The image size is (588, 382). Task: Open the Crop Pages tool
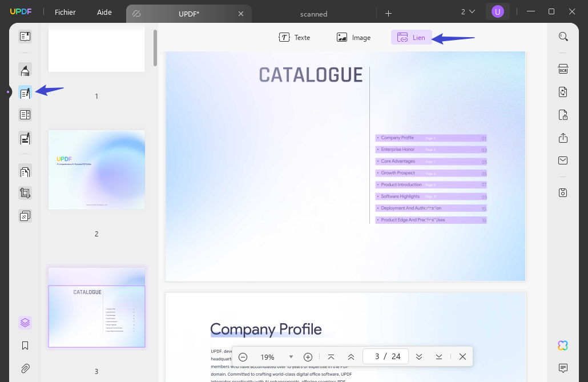point(25,193)
